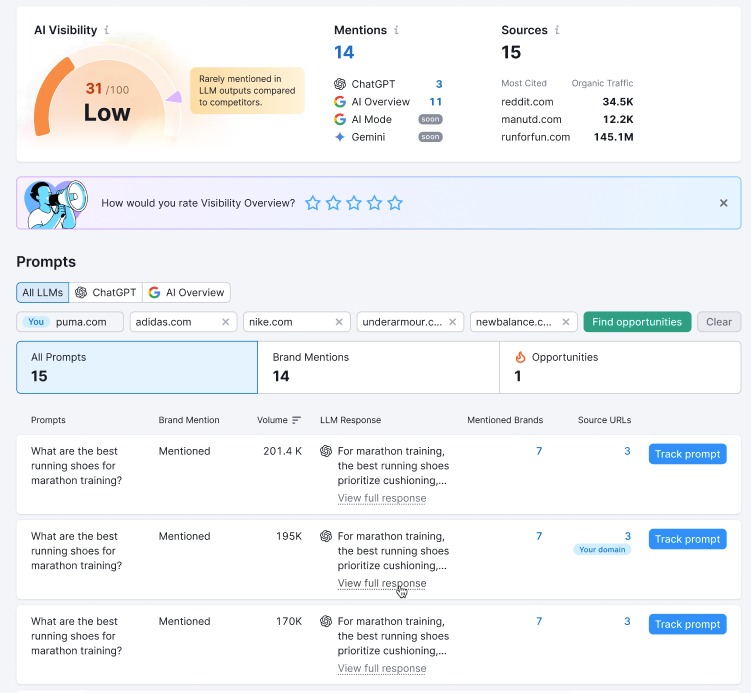Select the All LLMs filter
This screenshot has height=693, width=751.
[42, 293]
